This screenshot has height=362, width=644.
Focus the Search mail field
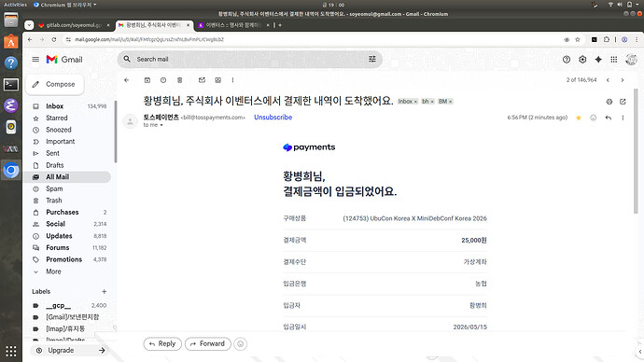[x=250, y=59]
